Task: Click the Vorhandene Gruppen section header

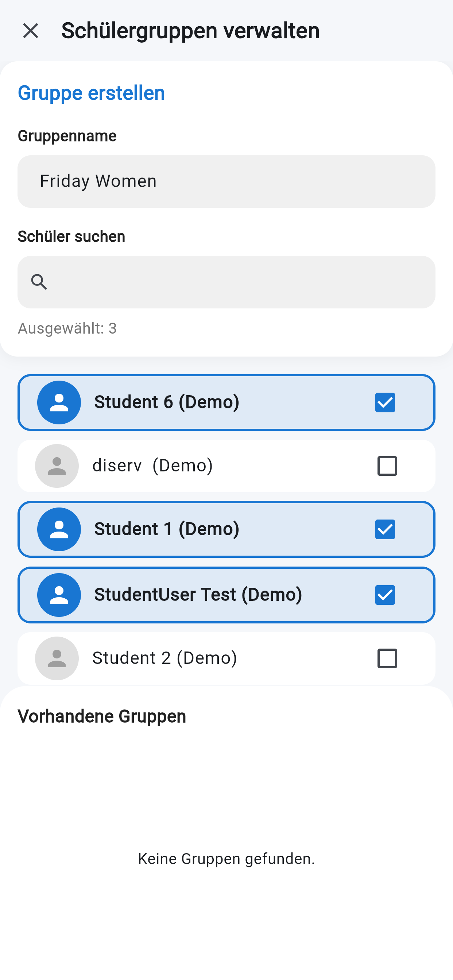Action: point(102,716)
